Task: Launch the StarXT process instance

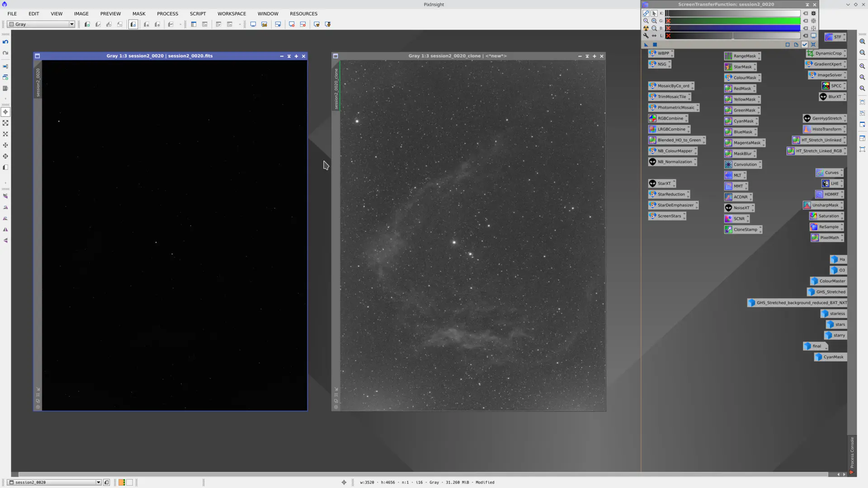Action: pos(662,183)
